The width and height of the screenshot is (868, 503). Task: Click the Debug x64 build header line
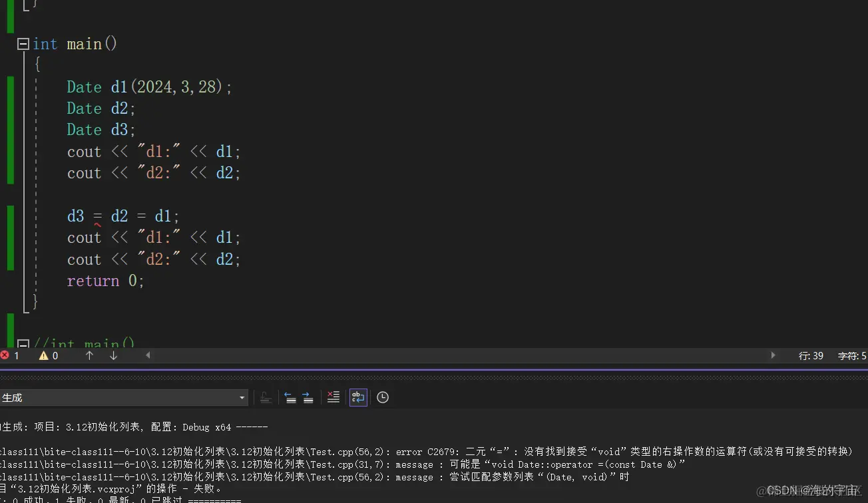click(134, 427)
